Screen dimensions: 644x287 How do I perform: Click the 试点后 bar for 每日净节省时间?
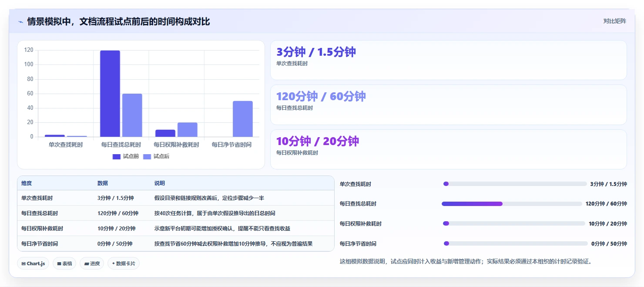[243, 119]
